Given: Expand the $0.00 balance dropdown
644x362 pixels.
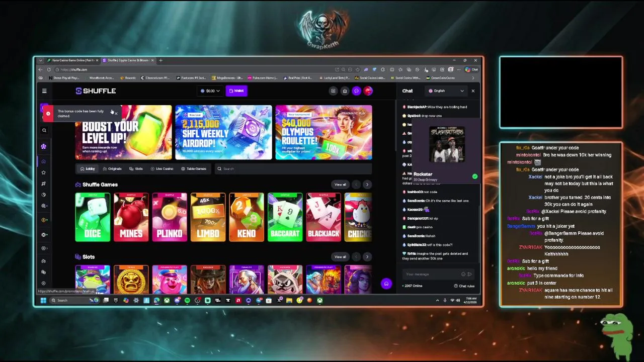Looking at the screenshot, I should pos(210,91).
